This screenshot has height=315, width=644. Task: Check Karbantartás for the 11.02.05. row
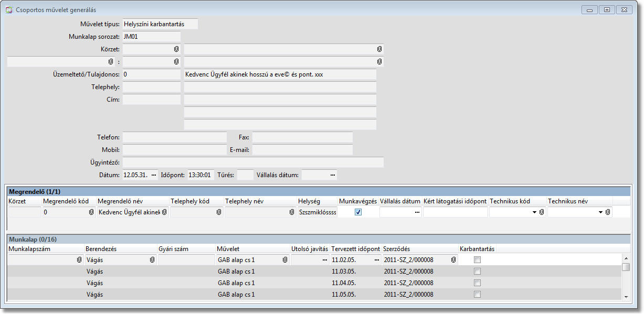(x=477, y=260)
